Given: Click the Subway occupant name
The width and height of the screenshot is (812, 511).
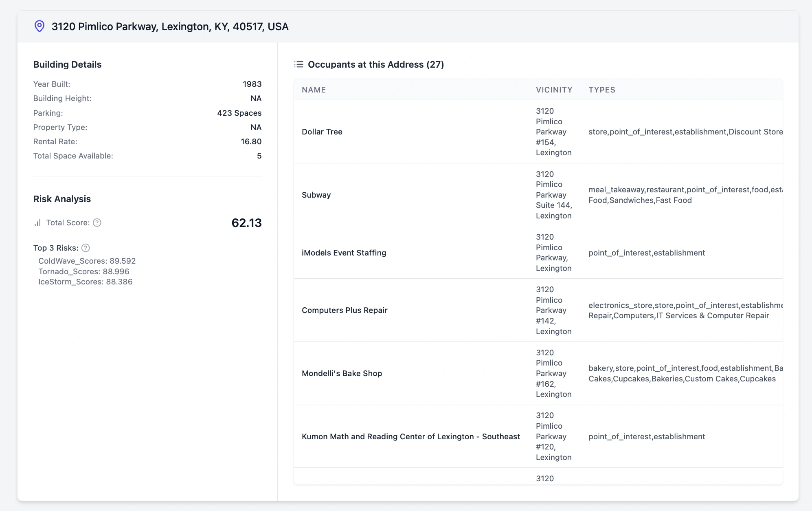Looking at the screenshot, I should point(316,195).
